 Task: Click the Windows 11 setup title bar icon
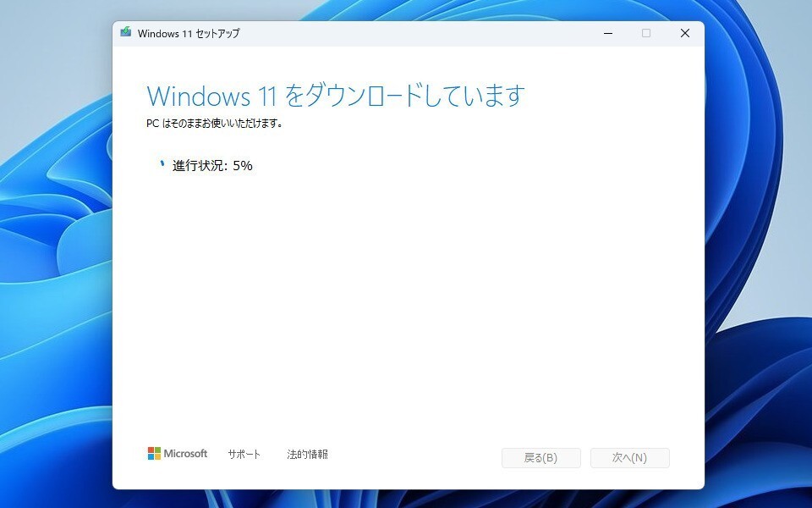pyautogui.click(x=126, y=32)
